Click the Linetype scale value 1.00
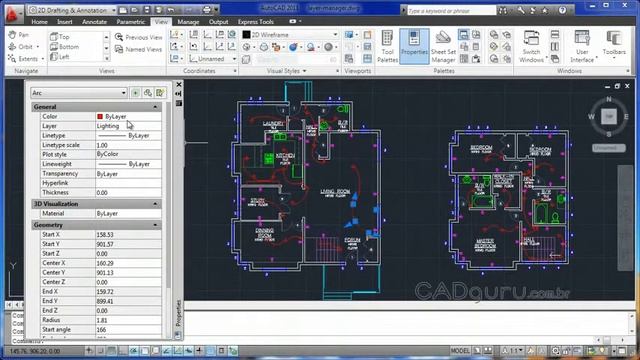The height and width of the screenshot is (360, 640). point(102,145)
